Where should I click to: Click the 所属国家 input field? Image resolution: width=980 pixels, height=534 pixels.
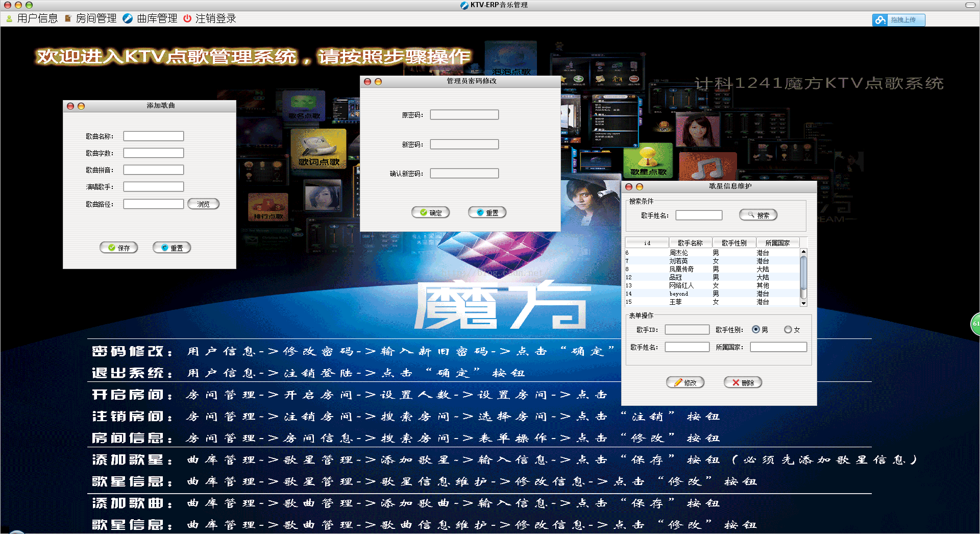coord(778,347)
